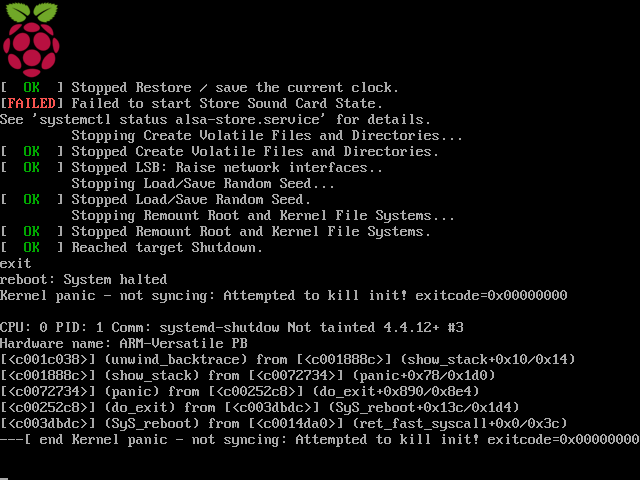Click the 'do_exit+0x890/0x8e4' text
Viewport: 640px width, 480px height.
(395, 391)
